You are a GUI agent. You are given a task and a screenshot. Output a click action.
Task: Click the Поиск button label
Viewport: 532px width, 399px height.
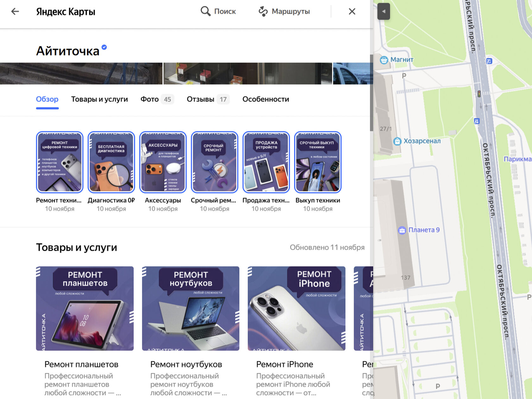tap(225, 11)
